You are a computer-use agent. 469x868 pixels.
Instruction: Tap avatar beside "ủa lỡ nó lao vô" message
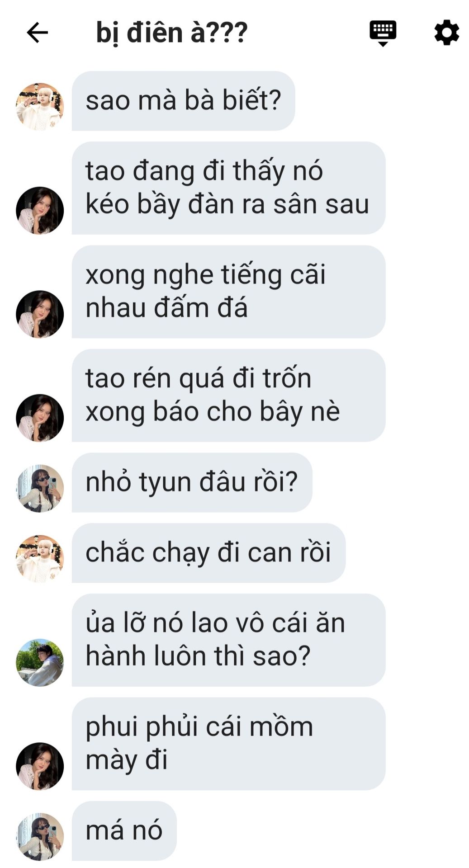40,662
